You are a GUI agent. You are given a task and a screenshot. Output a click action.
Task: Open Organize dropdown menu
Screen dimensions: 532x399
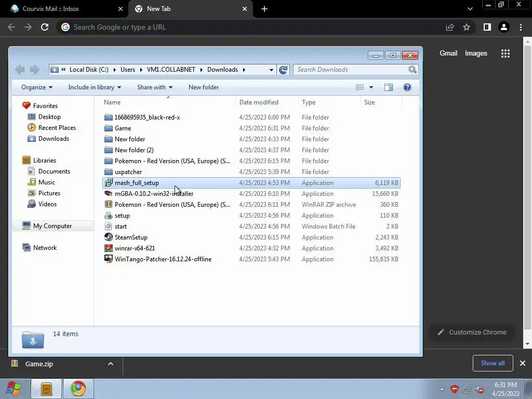tap(37, 87)
